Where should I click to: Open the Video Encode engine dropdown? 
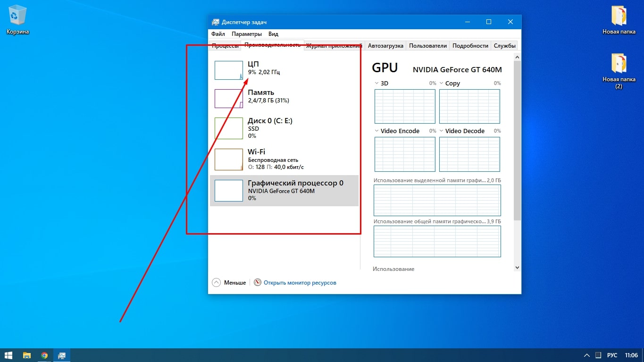tap(376, 131)
